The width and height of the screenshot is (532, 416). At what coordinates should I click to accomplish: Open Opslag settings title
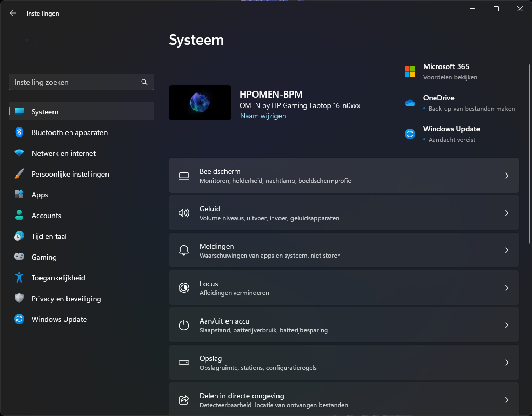[x=211, y=358]
